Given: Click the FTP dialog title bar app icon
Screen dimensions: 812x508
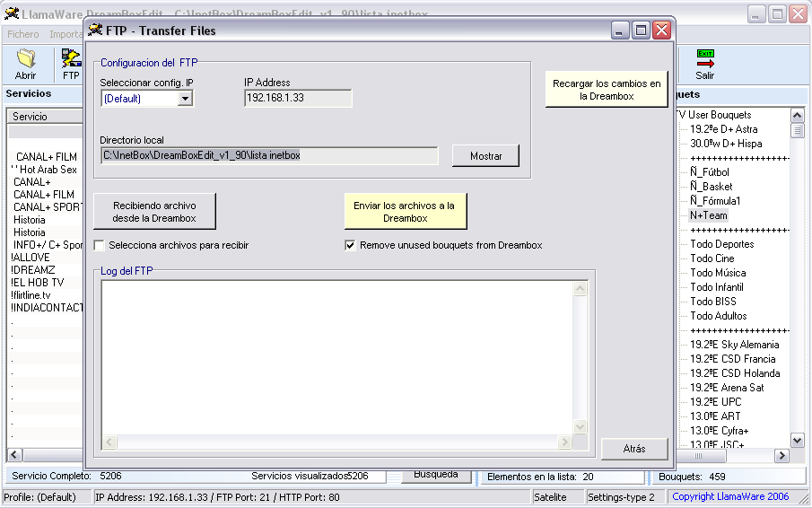Looking at the screenshot, I should (95, 30).
